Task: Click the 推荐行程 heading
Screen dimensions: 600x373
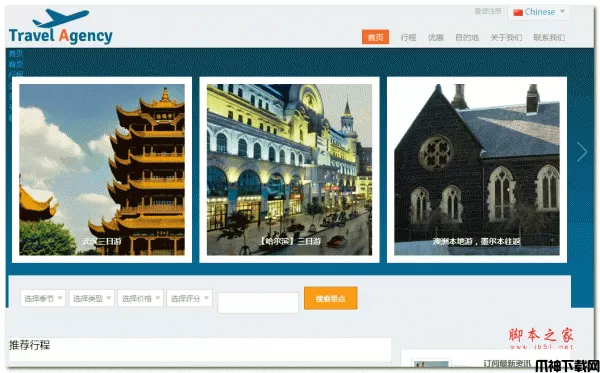Action: pos(29,345)
